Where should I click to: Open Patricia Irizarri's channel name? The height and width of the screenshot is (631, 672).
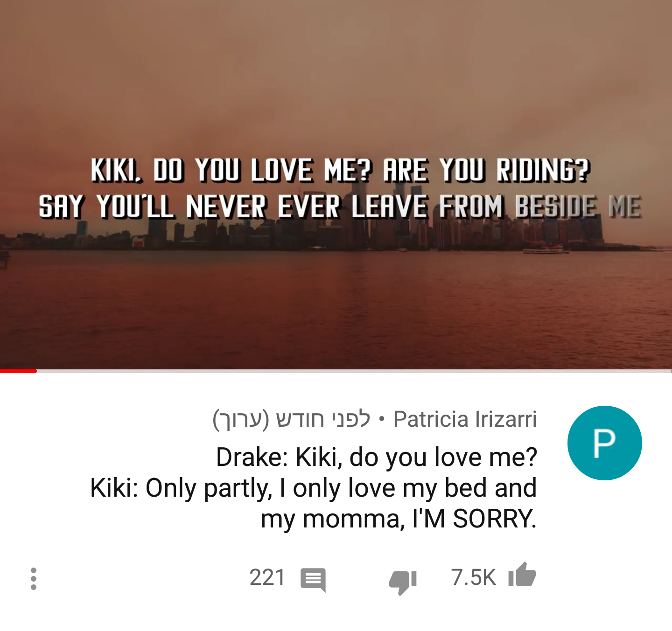[465, 419]
